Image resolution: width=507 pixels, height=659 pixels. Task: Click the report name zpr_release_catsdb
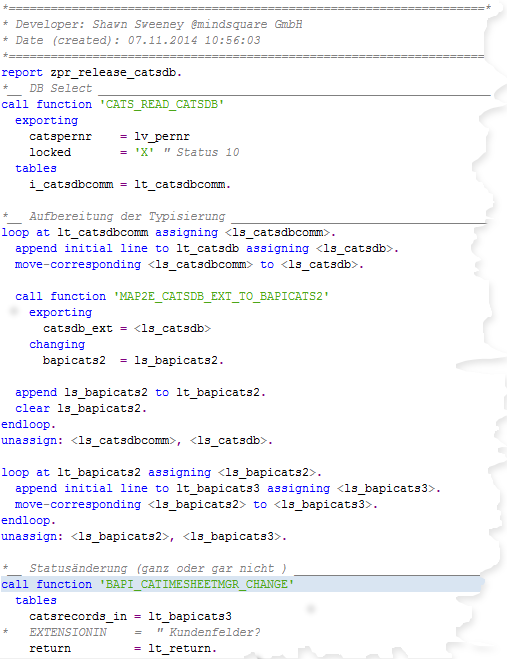pyautogui.click(x=116, y=73)
